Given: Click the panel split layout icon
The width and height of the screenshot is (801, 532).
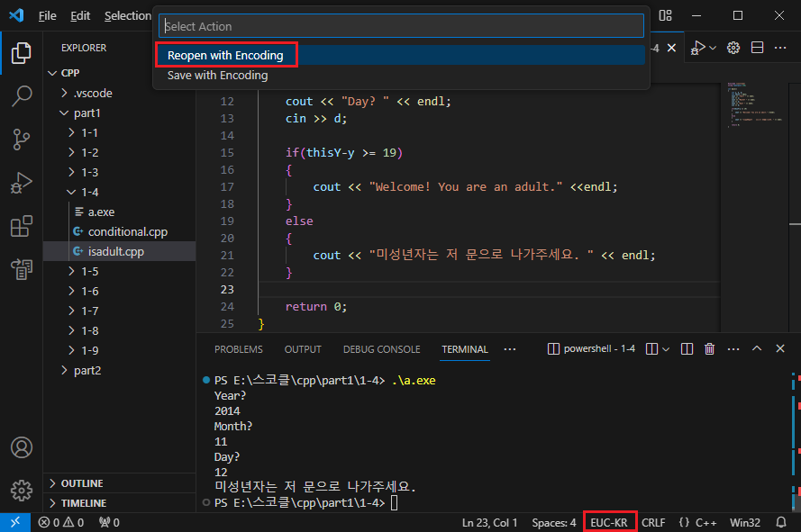Looking at the screenshot, I should 687,348.
